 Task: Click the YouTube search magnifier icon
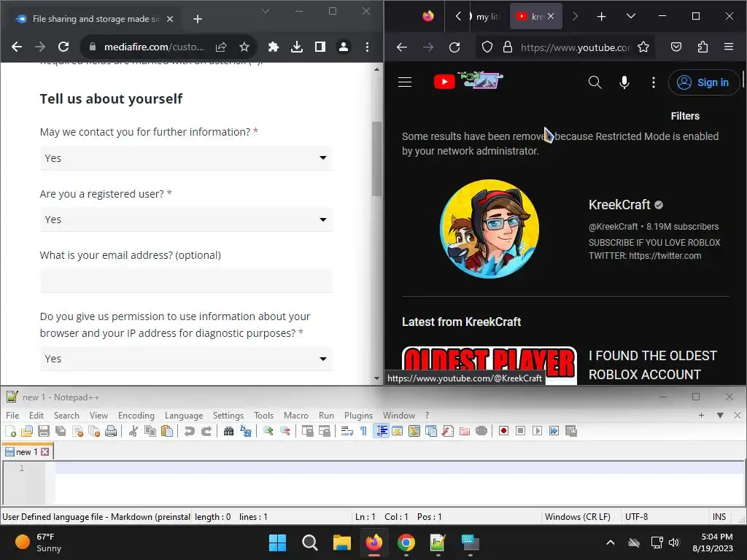(x=595, y=82)
